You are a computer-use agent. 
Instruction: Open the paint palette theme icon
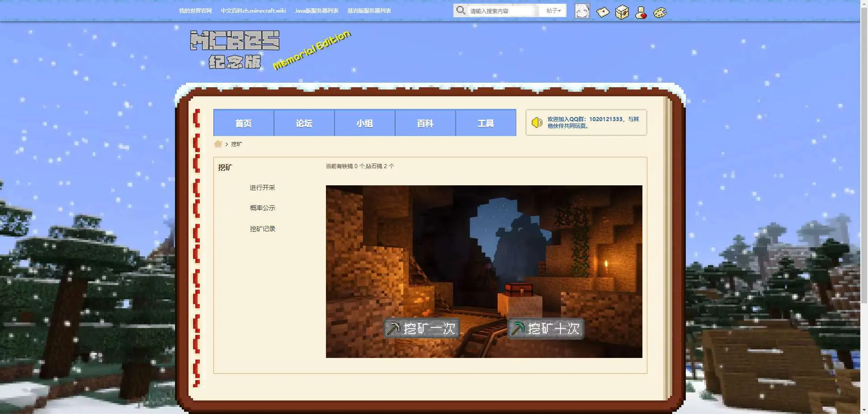(660, 13)
